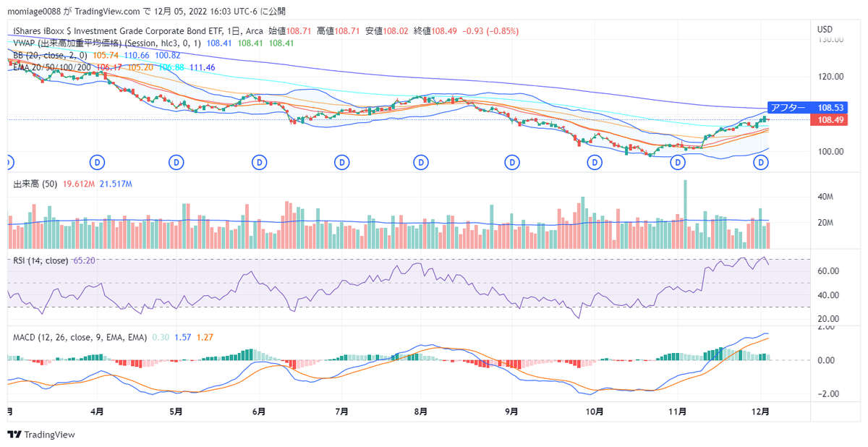Click the アフター 108.53 price label

(x=807, y=108)
